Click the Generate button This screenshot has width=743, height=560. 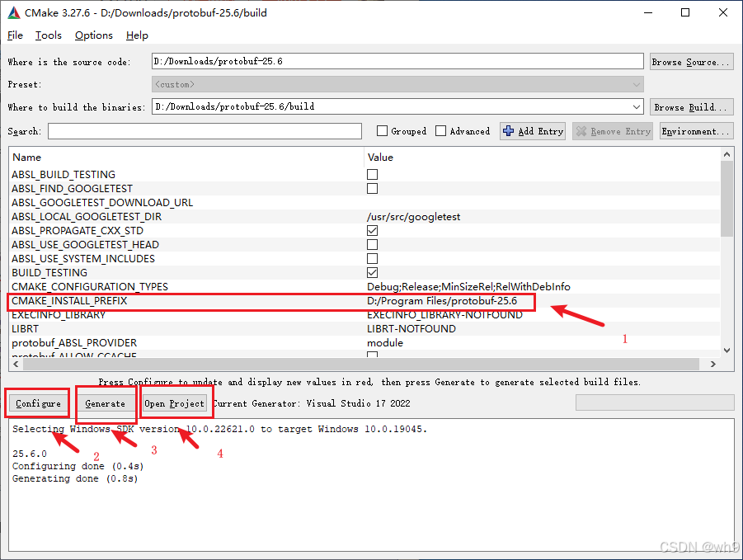(x=106, y=403)
